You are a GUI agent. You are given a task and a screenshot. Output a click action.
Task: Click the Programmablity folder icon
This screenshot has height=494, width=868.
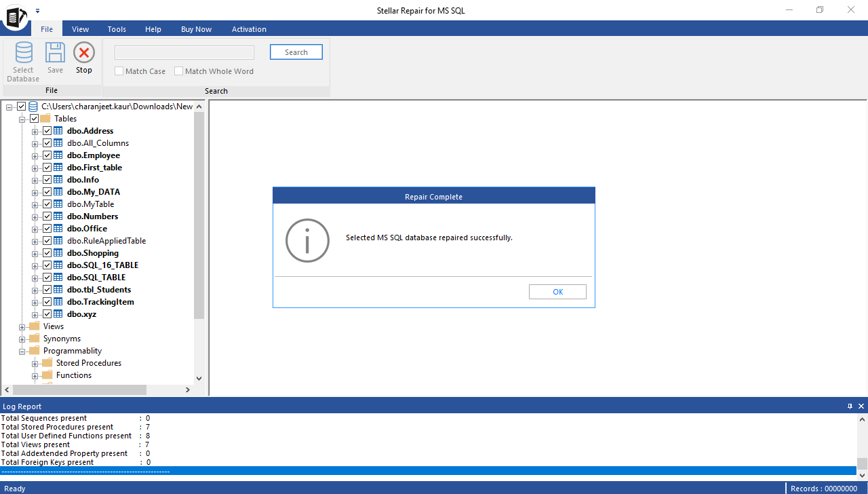34,351
